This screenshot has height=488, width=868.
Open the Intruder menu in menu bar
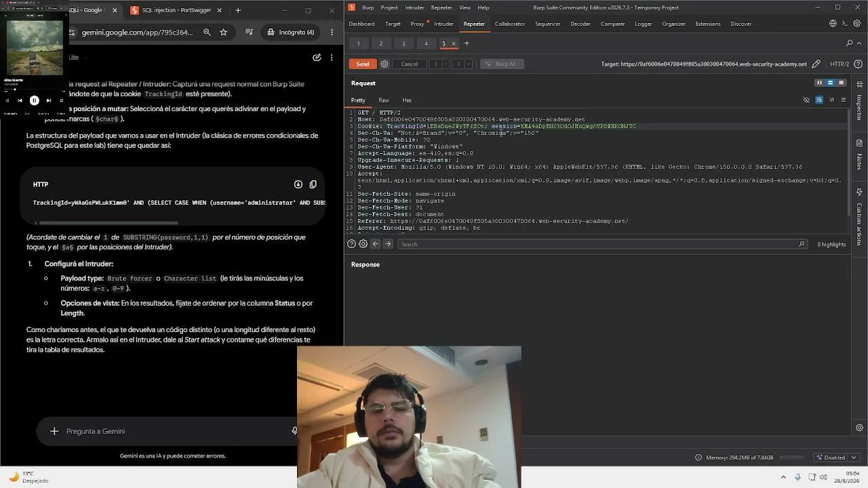pos(414,7)
